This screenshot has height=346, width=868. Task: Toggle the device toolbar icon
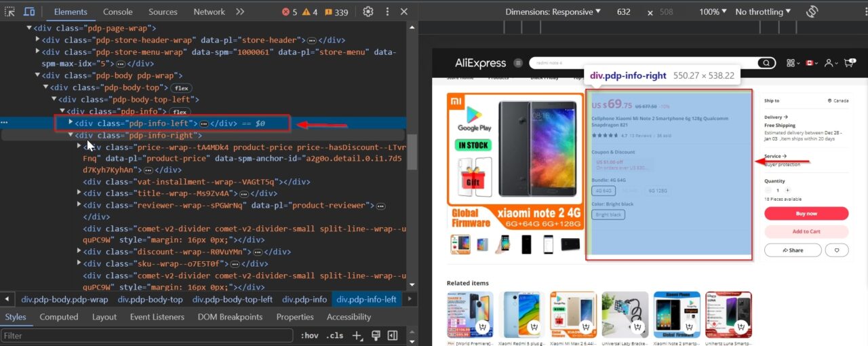30,12
